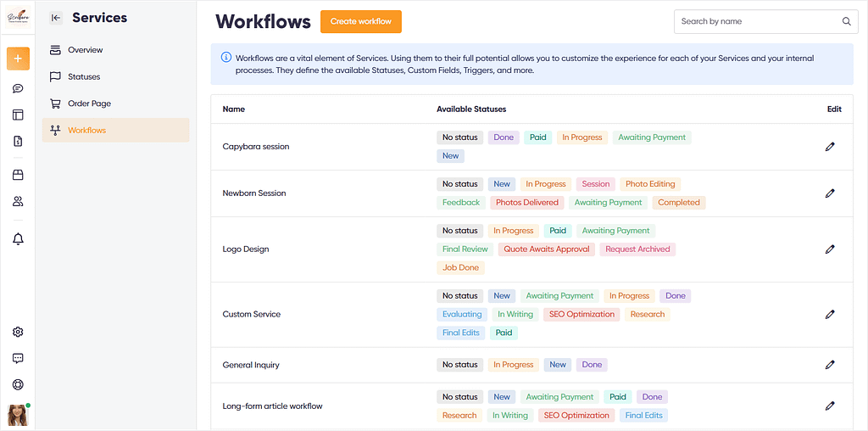Viewport: 868px width, 431px height.
Task: Open the help lifebuoy icon
Action: [x=18, y=384]
